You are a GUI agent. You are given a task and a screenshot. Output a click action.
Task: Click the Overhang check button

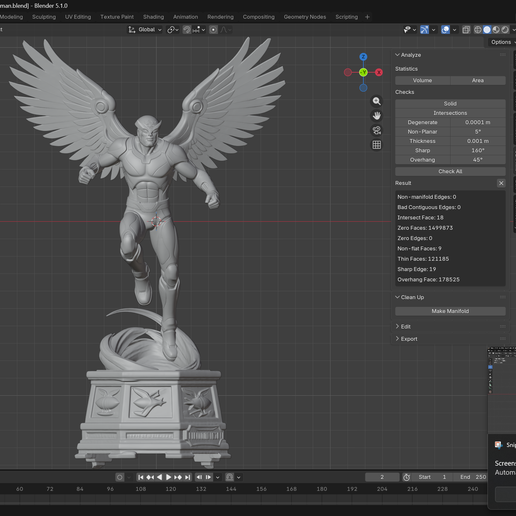(422, 160)
